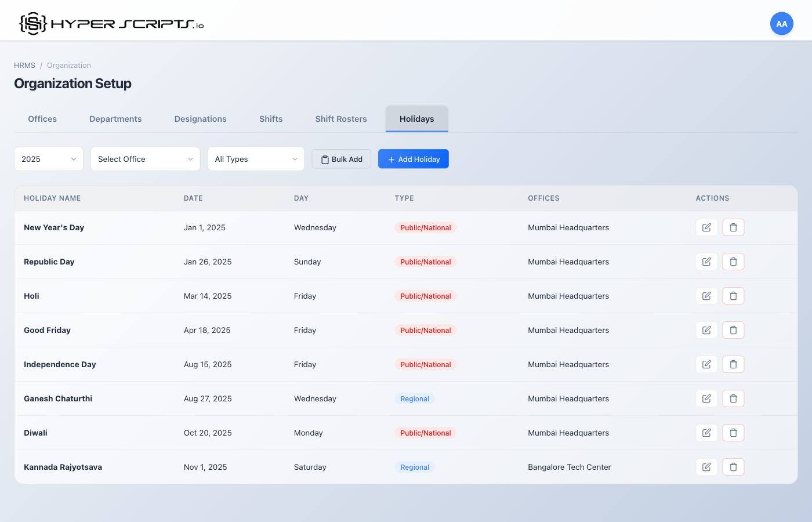Delete the Ganesh Chaturthi holiday
Viewport: 812px width, 522px height.
733,398
